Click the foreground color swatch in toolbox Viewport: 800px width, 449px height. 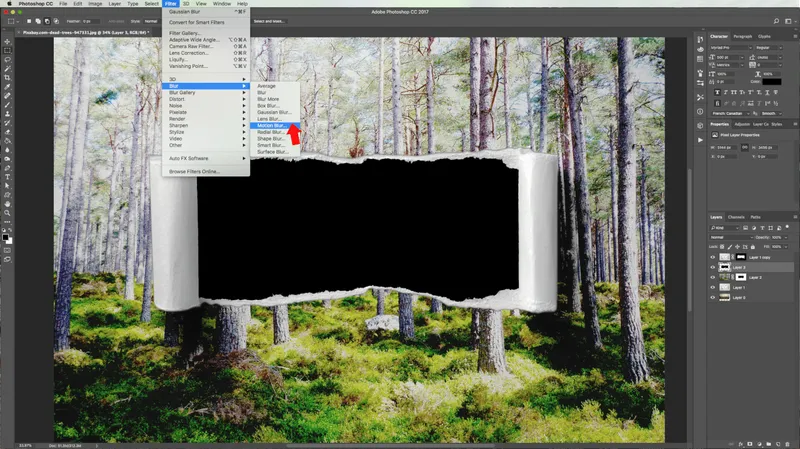[6, 237]
